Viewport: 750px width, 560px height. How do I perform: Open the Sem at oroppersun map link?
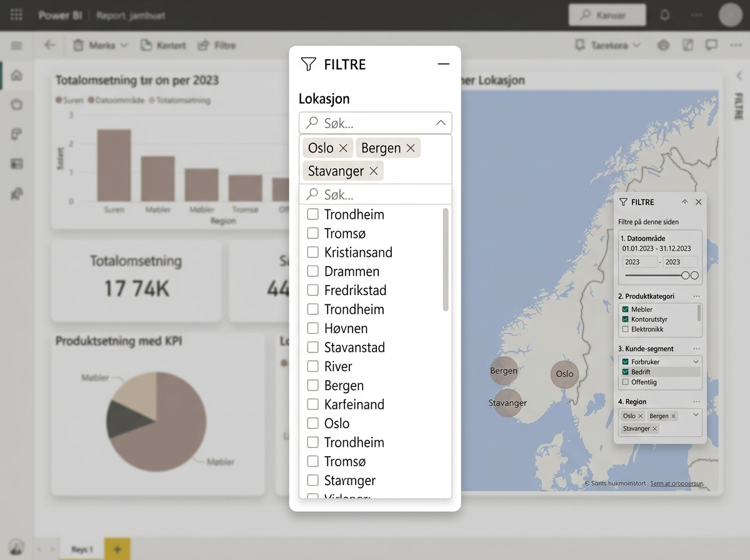click(x=677, y=484)
